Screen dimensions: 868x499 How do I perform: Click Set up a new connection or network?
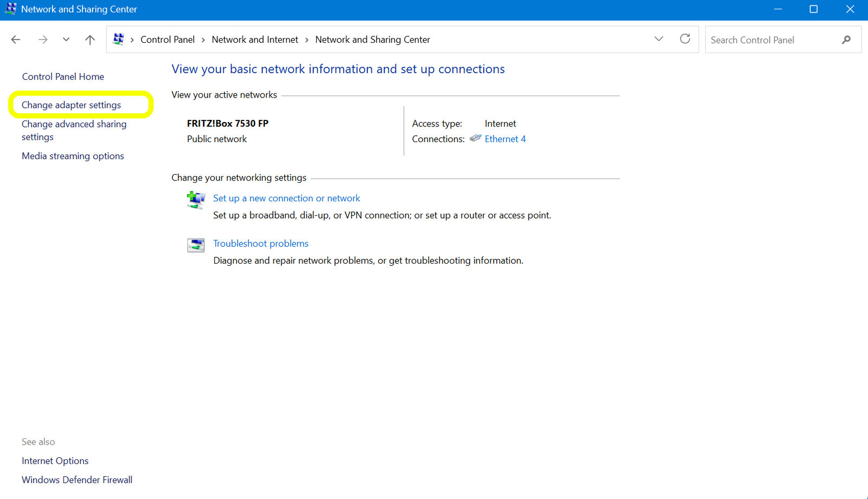coord(286,199)
